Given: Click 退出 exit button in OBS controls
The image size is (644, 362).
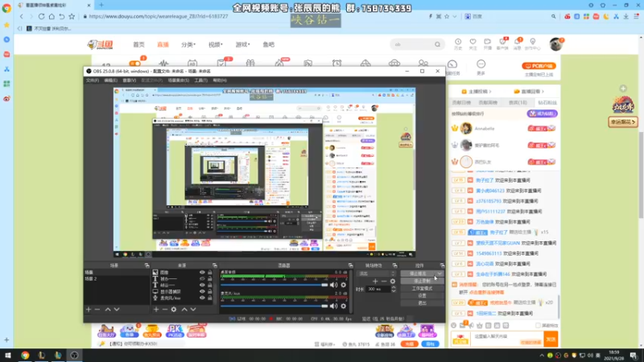Looking at the screenshot, I should pyautogui.click(x=422, y=303).
